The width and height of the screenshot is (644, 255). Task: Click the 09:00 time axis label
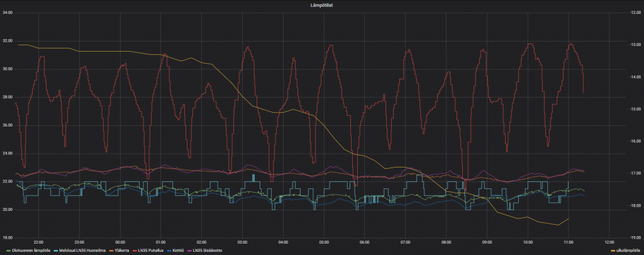pos(487,242)
